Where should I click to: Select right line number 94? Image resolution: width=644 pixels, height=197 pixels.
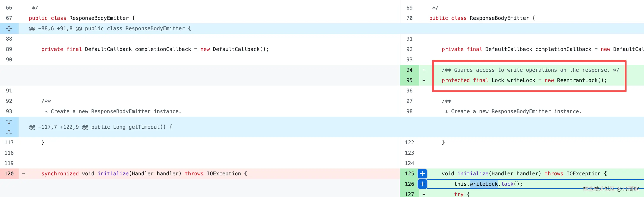click(x=409, y=70)
